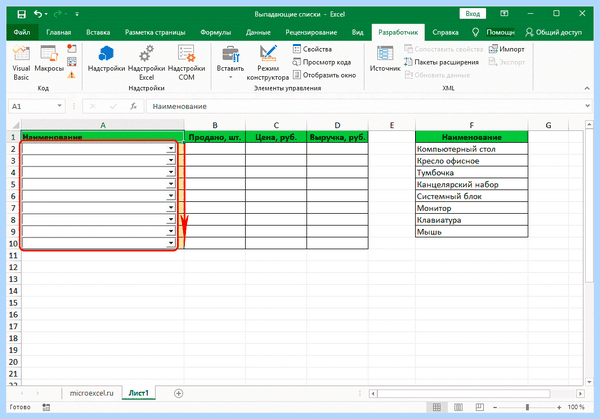Click Просмотр кода view code
Viewport: 600px width, 419px height.
click(321, 62)
